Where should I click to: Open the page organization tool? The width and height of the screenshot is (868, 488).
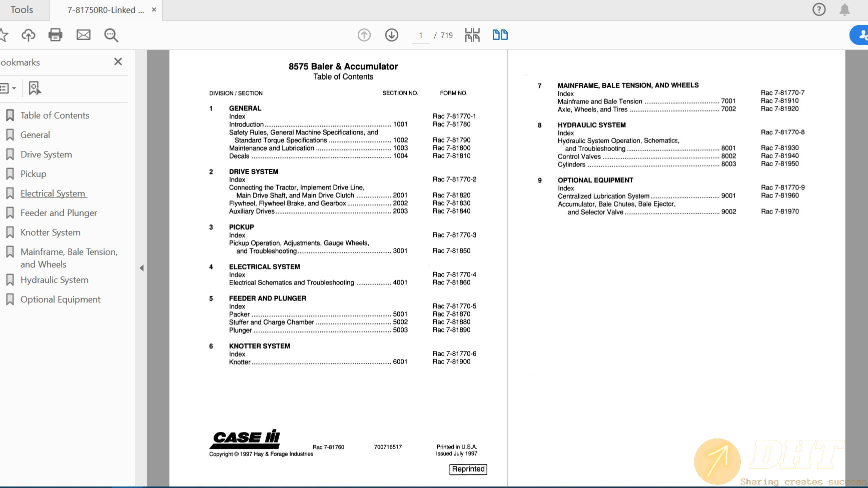[x=471, y=35]
